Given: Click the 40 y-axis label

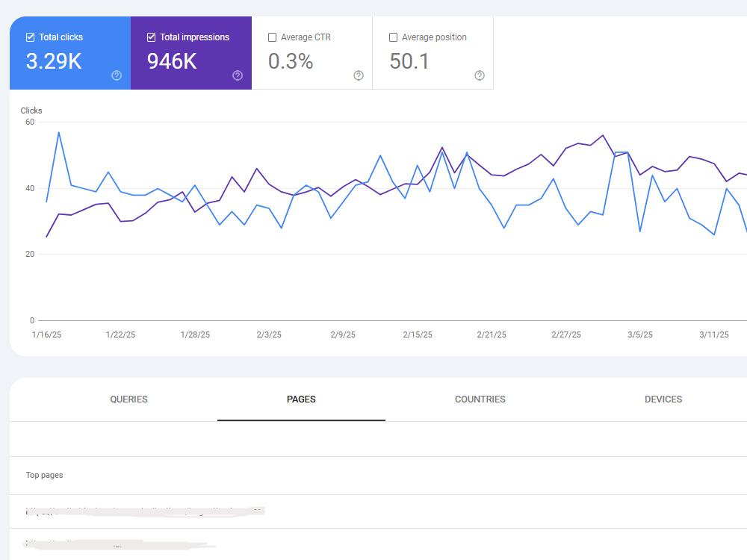Looking at the screenshot, I should point(30,188).
